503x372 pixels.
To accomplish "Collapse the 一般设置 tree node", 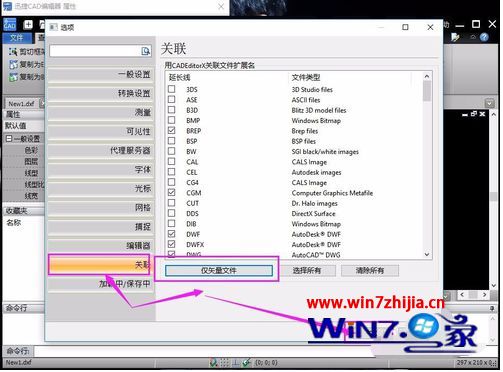I will pos(9,139).
